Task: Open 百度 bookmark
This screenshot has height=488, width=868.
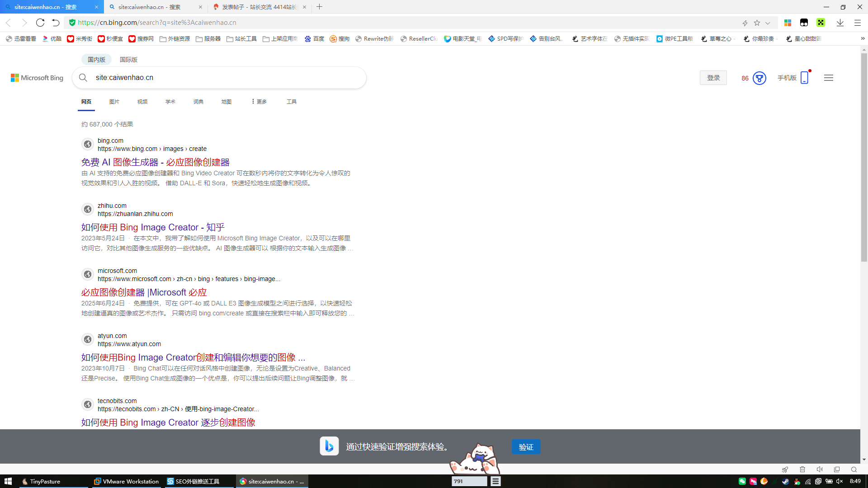Action: tap(315, 39)
